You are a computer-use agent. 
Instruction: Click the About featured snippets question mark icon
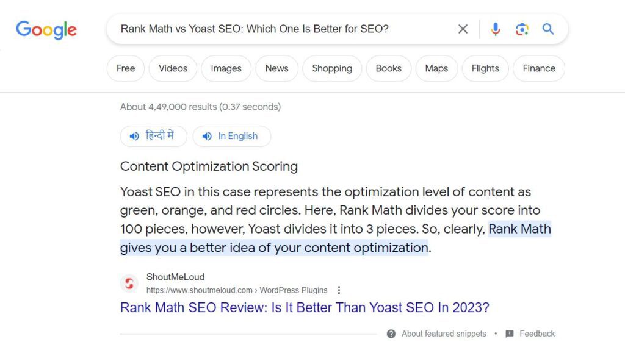click(x=391, y=334)
